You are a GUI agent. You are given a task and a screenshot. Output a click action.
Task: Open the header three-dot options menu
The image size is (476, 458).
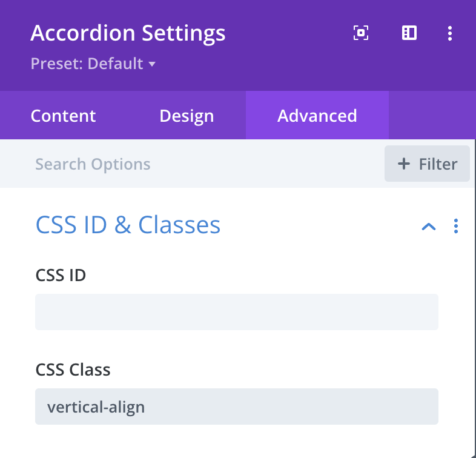click(x=450, y=33)
